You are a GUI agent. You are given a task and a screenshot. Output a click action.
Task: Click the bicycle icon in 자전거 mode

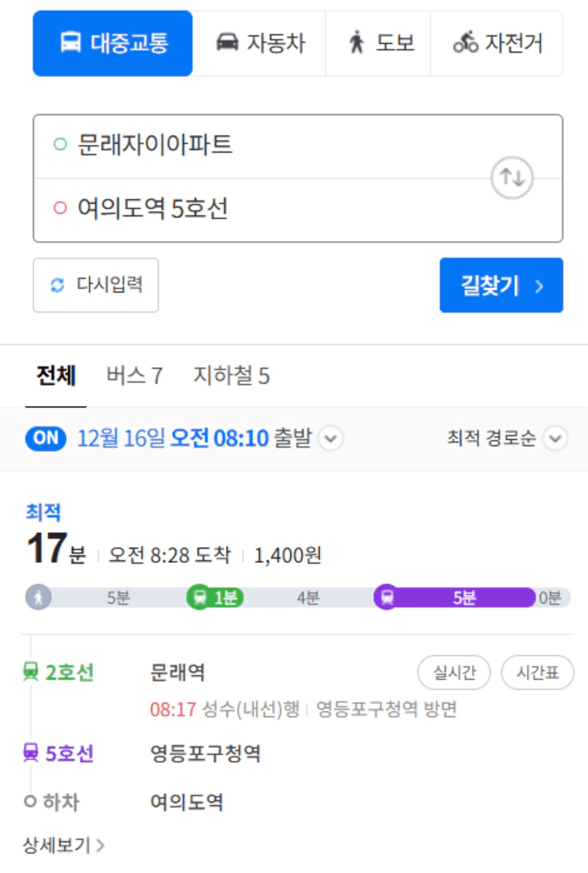466,43
